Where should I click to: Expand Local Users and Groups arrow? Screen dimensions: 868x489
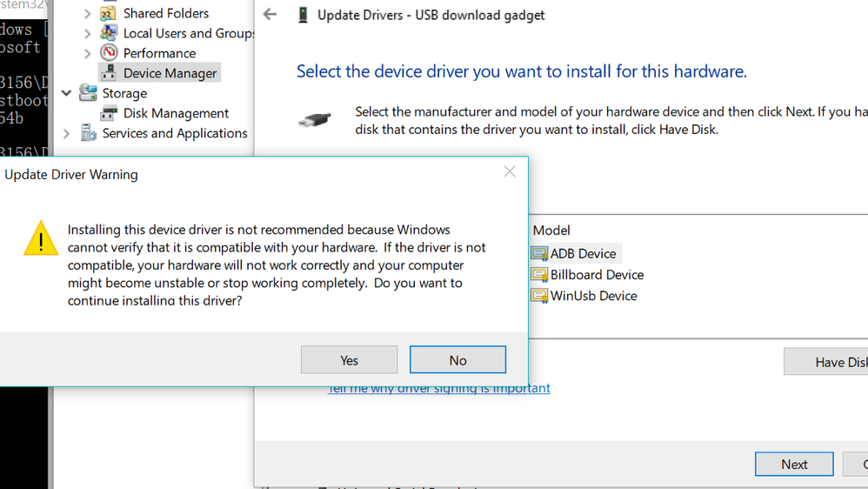click(88, 34)
